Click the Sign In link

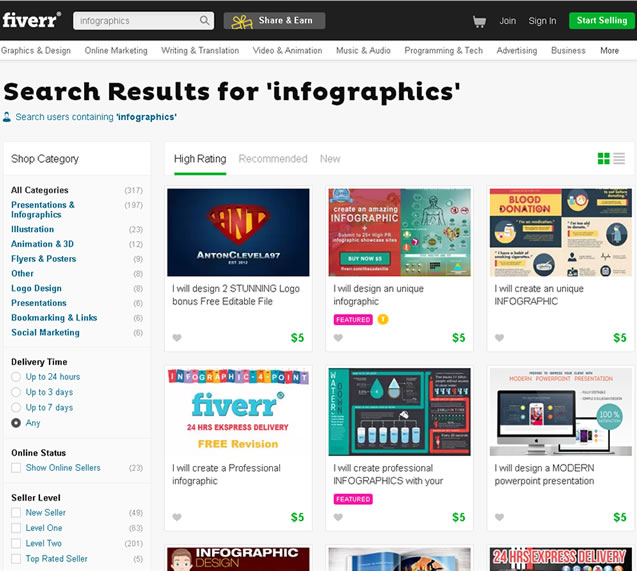pyautogui.click(x=542, y=21)
